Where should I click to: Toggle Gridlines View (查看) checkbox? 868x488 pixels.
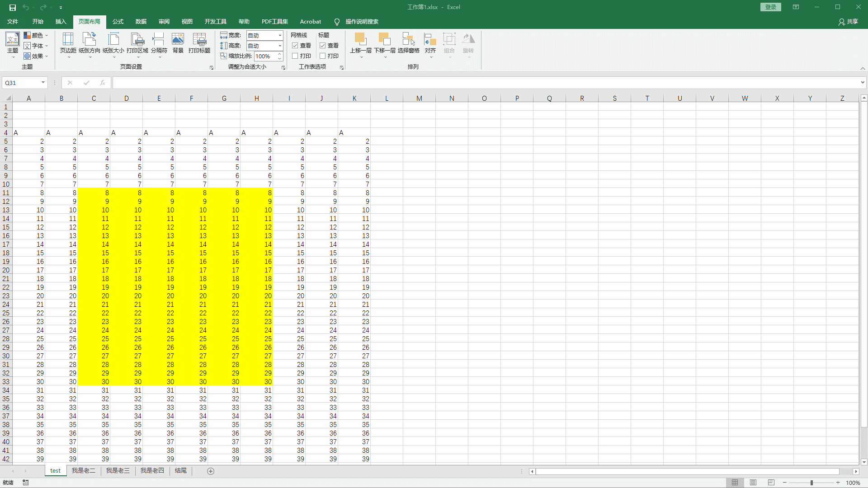(x=295, y=46)
